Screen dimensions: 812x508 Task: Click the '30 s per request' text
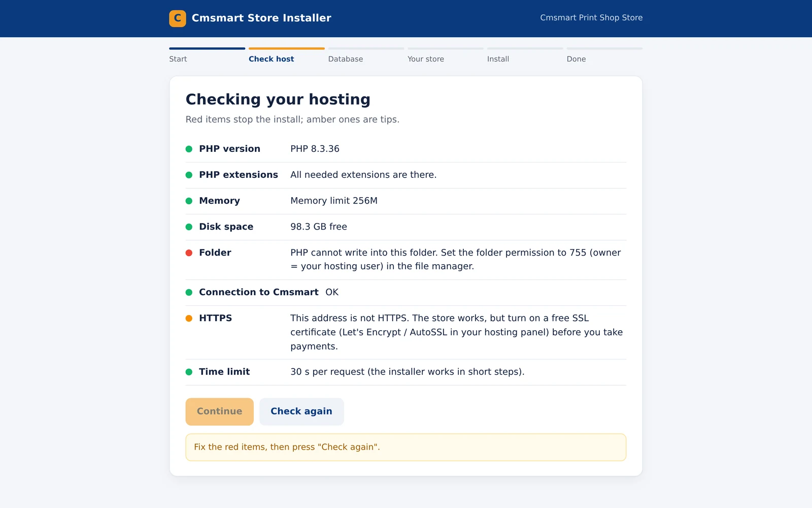click(407, 372)
